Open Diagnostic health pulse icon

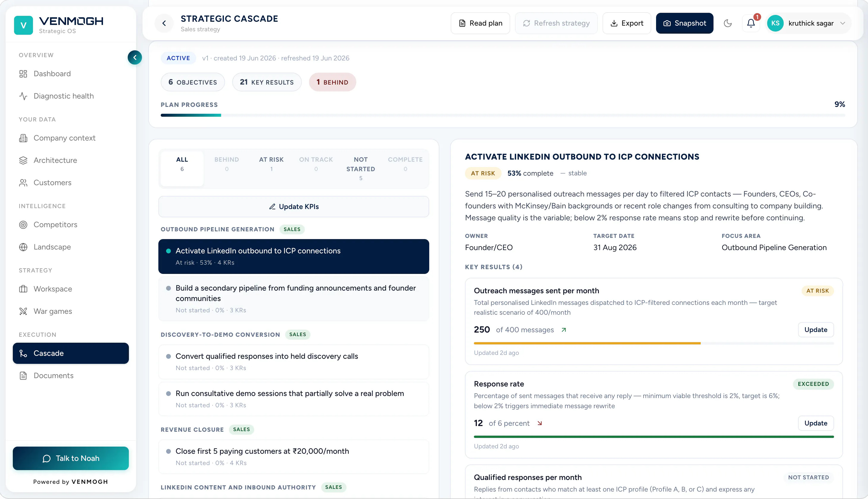point(23,96)
